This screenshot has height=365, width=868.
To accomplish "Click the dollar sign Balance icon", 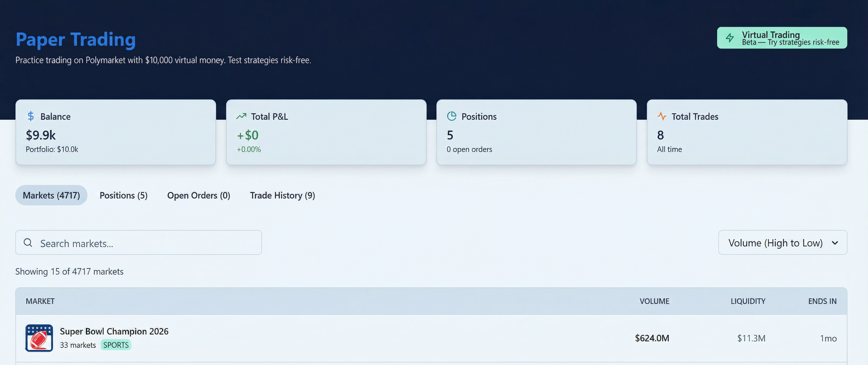I will tap(31, 117).
